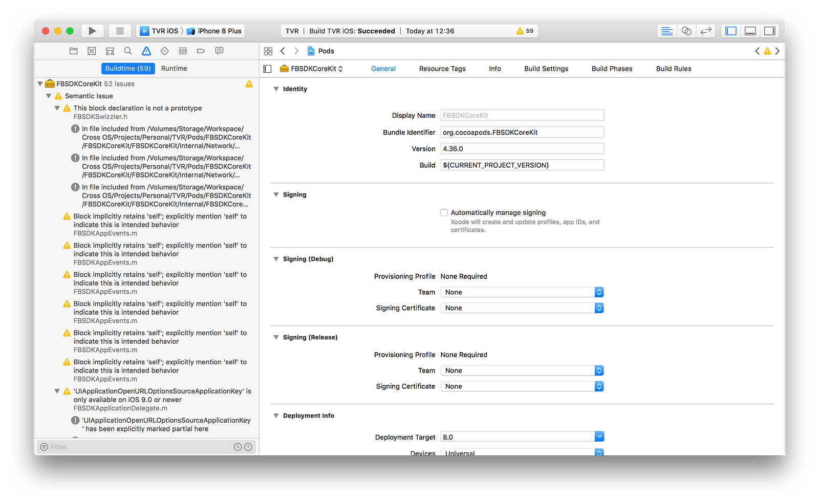Select the Runtime issues filter
This screenshot has height=504, width=819.
tap(174, 69)
